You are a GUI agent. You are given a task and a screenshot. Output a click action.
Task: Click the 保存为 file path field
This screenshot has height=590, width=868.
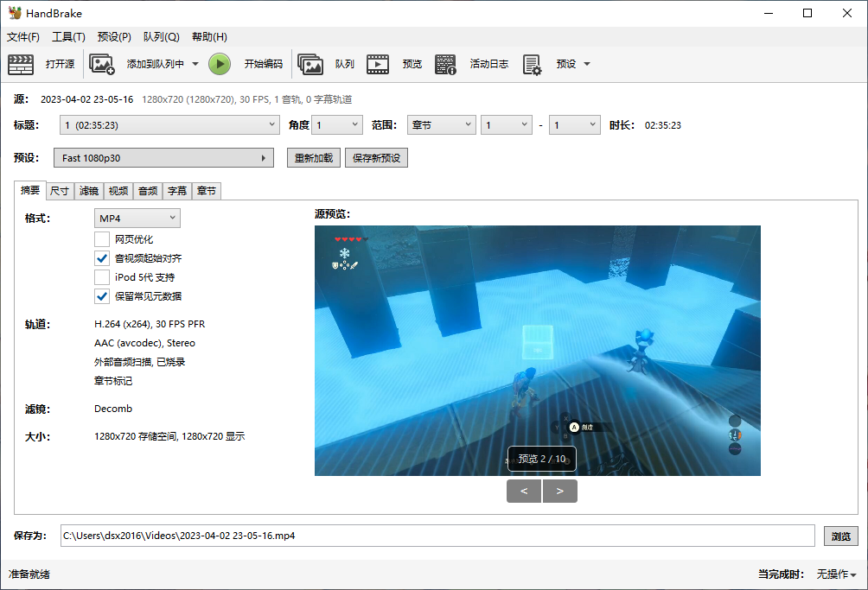click(x=437, y=536)
